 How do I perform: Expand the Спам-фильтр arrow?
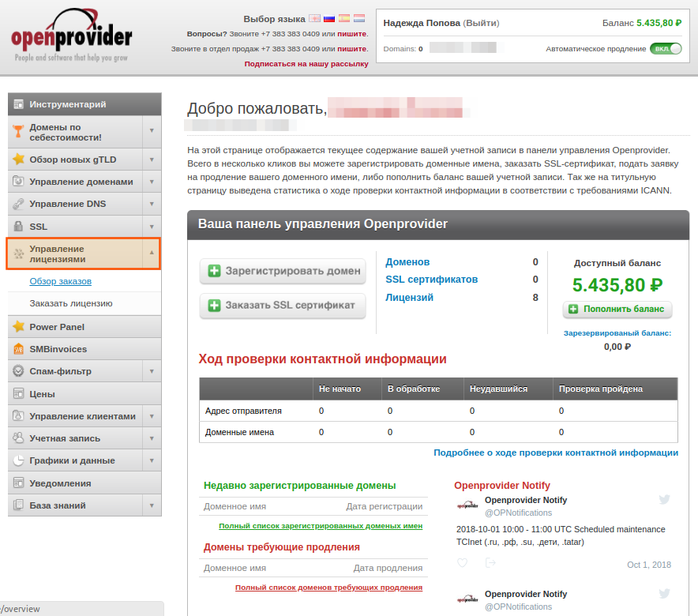tap(152, 371)
